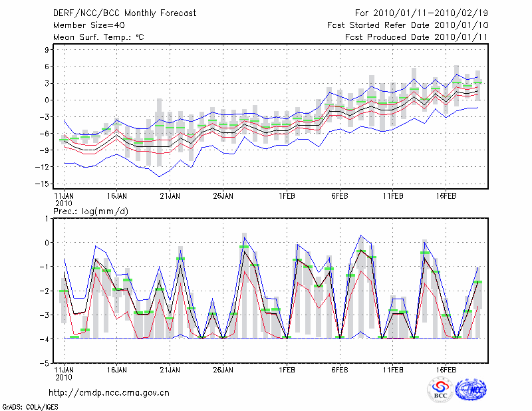The height and width of the screenshot is (411, 532).
Task: Select the -5 value on precipitation y-axis
Action: 46,363
